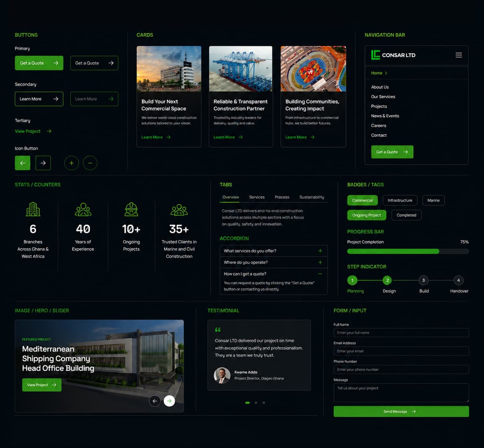This screenshot has width=484, height=448.
Task: Select the first testimonial pagination dot
Action: (x=247, y=403)
